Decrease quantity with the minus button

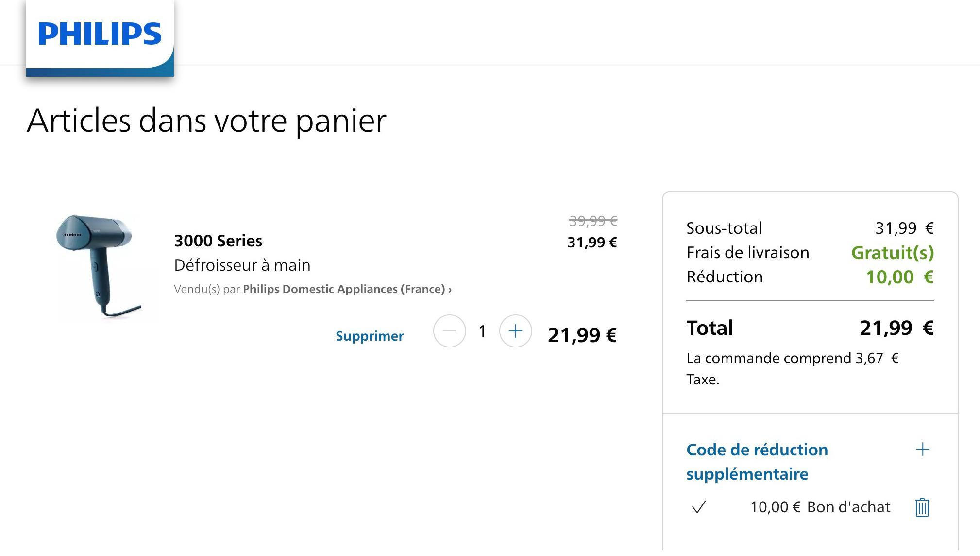click(x=449, y=331)
